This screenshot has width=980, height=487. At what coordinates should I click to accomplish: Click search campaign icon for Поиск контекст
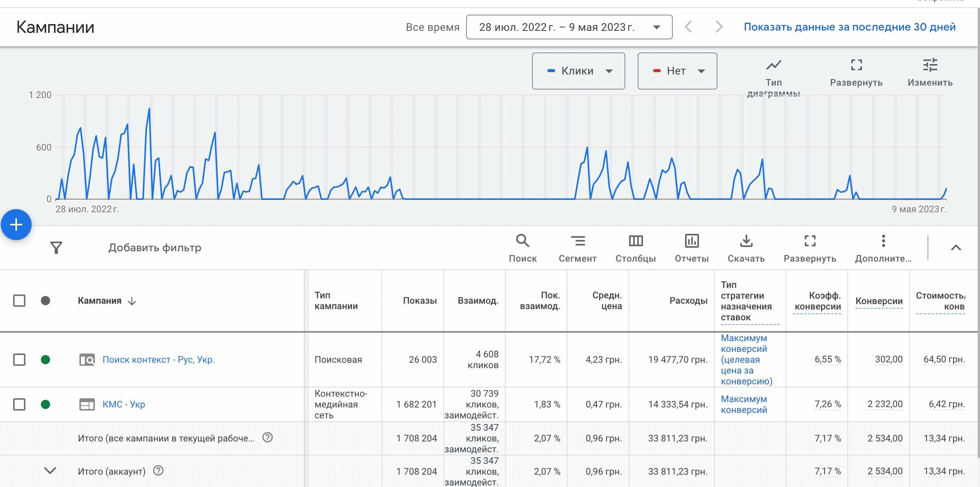point(87,360)
